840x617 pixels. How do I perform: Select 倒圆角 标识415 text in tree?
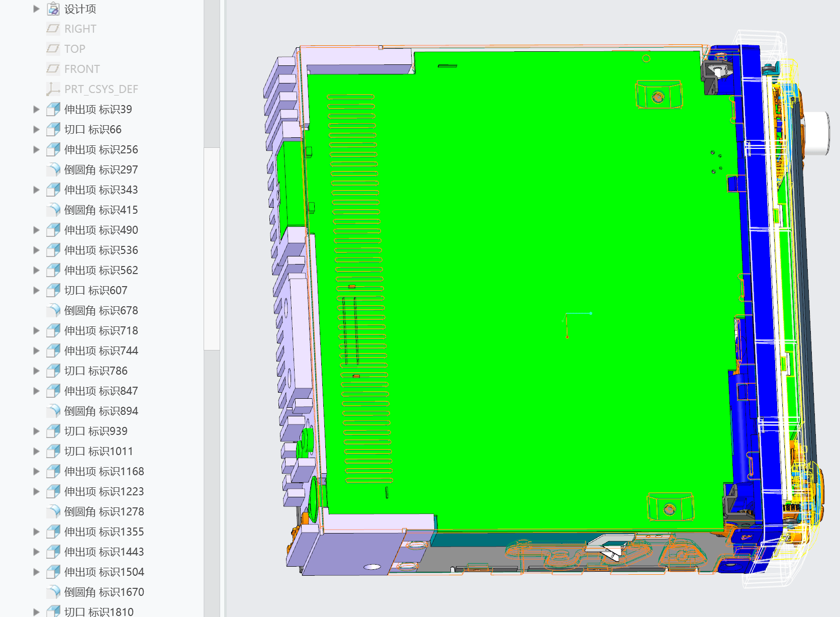(101, 210)
